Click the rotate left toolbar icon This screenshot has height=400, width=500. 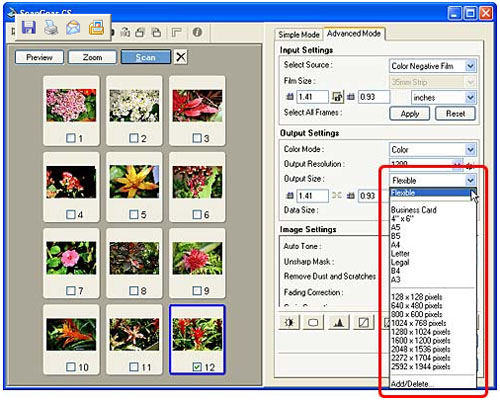point(140,32)
